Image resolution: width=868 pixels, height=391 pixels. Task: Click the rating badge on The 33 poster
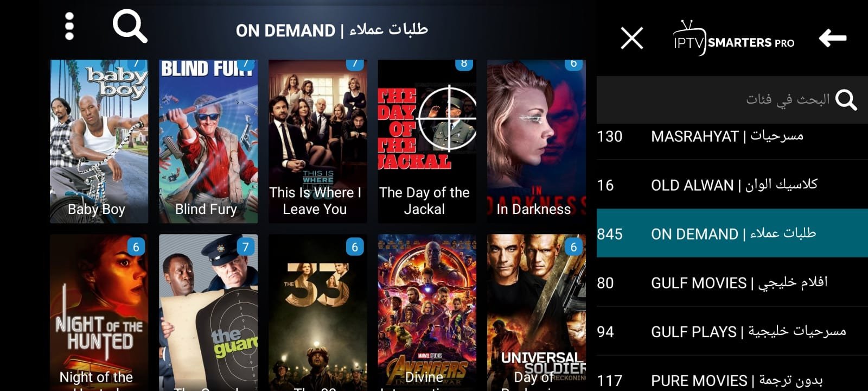coord(355,247)
